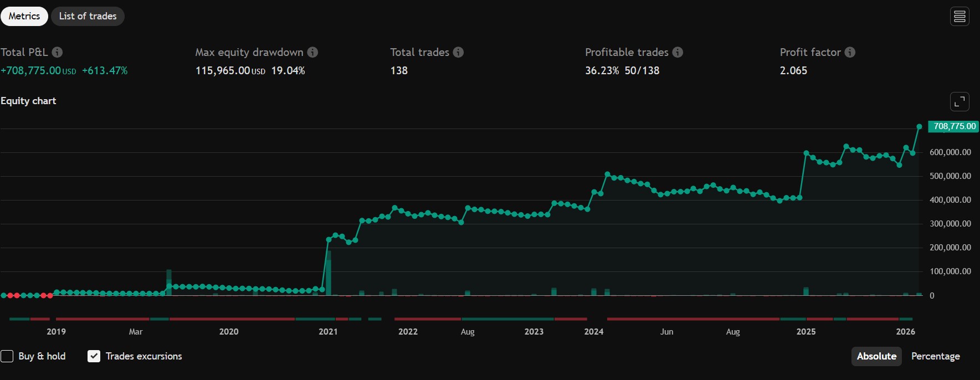
Task: Click the info icon beside Total trades
Action: (458, 52)
